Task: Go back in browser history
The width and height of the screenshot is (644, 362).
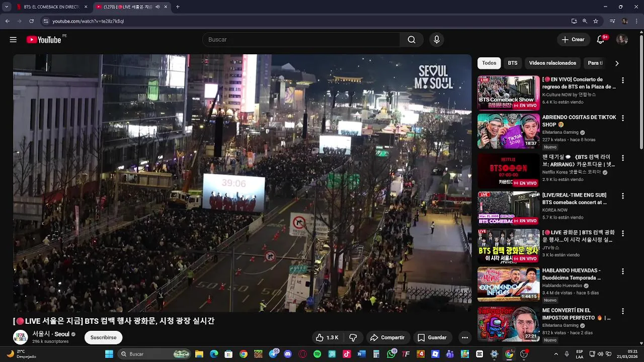Action: click(x=7, y=21)
